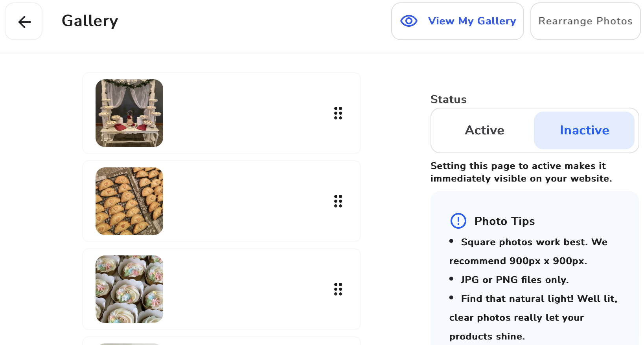Click drag handle dots beside dessert table photo
Image resolution: width=644 pixels, height=345 pixels.
(338, 113)
